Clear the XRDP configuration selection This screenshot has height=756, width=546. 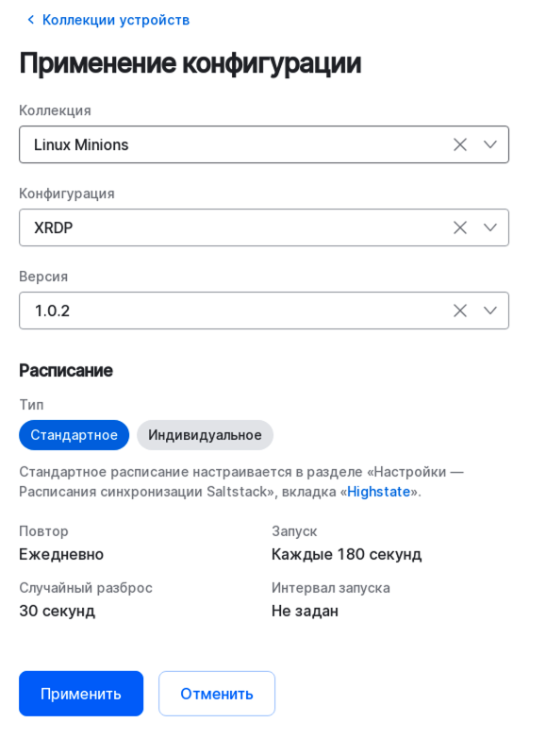(x=460, y=227)
